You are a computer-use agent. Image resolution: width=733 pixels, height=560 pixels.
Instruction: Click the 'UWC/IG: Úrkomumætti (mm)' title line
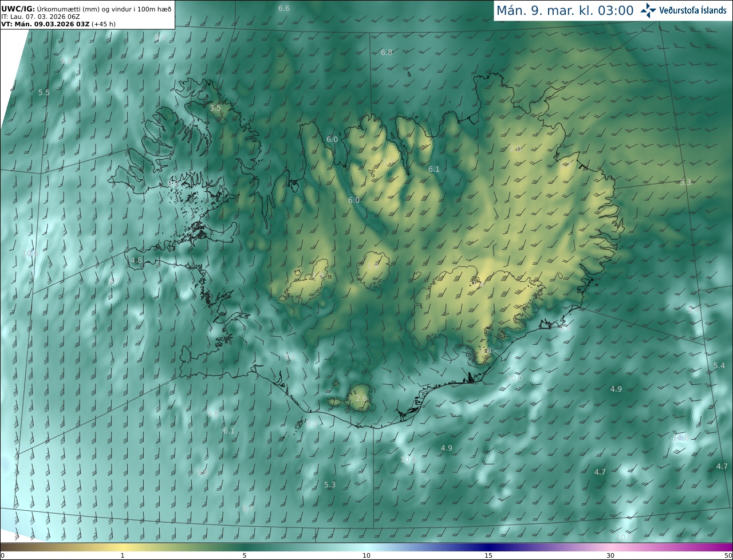point(86,9)
